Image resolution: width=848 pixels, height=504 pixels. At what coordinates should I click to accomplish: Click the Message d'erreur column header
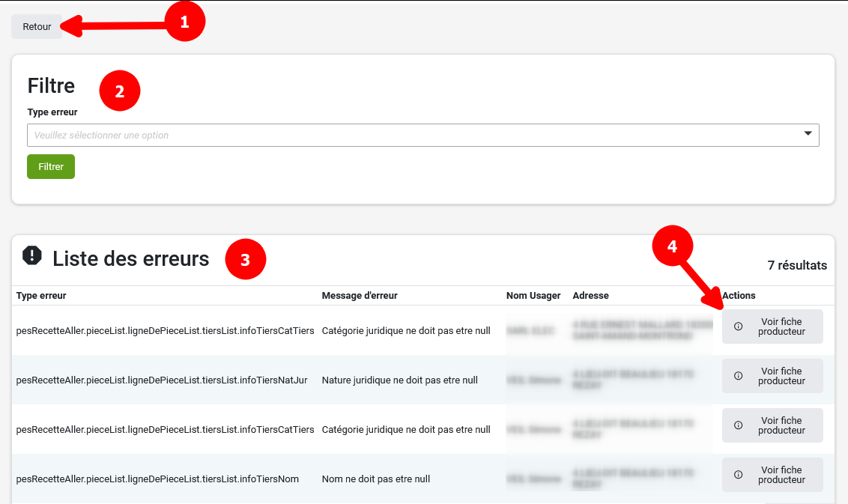click(360, 296)
